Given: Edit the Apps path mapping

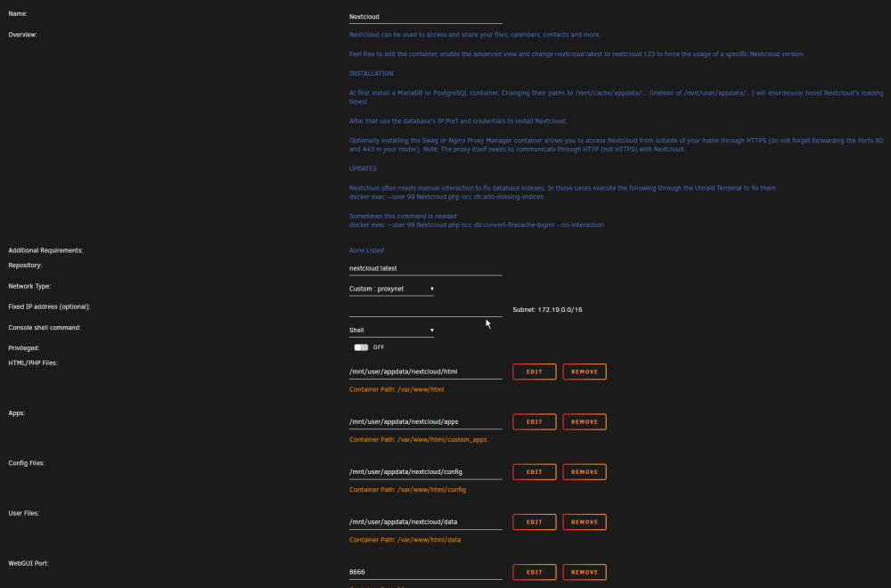Looking at the screenshot, I should tap(534, 421).
